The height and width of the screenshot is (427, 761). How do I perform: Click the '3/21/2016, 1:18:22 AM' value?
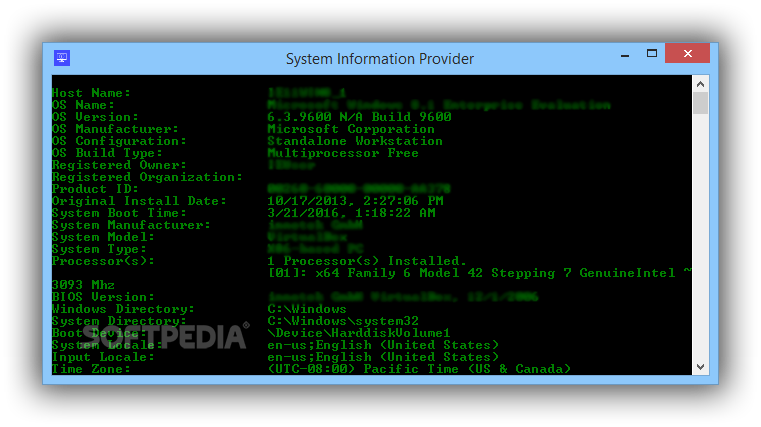click(351, 213)
